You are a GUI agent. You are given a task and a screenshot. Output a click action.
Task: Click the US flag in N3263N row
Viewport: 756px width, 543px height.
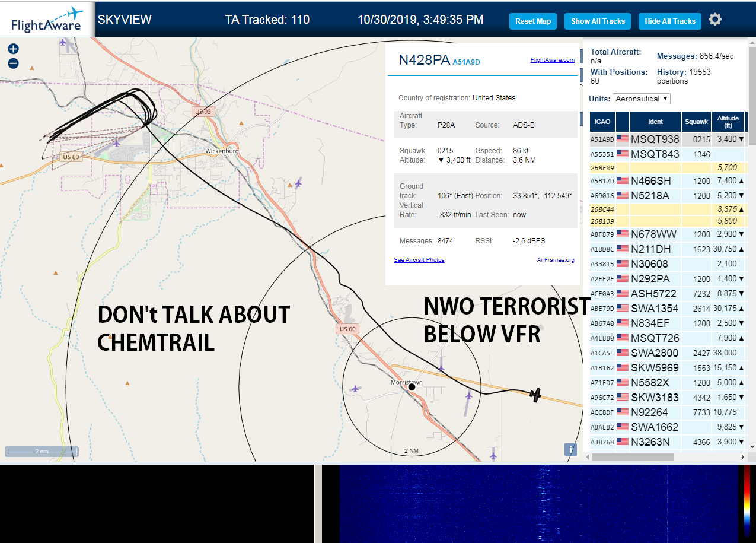click(623, 442)
